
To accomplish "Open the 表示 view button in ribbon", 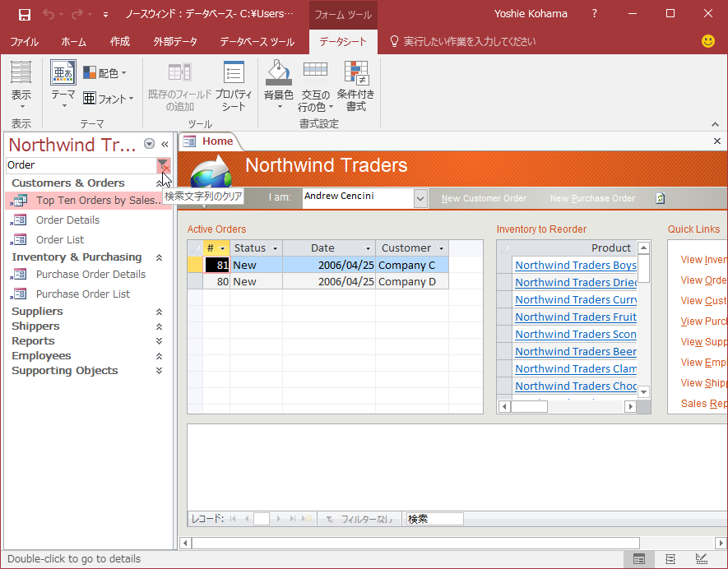I will [21, 86].
